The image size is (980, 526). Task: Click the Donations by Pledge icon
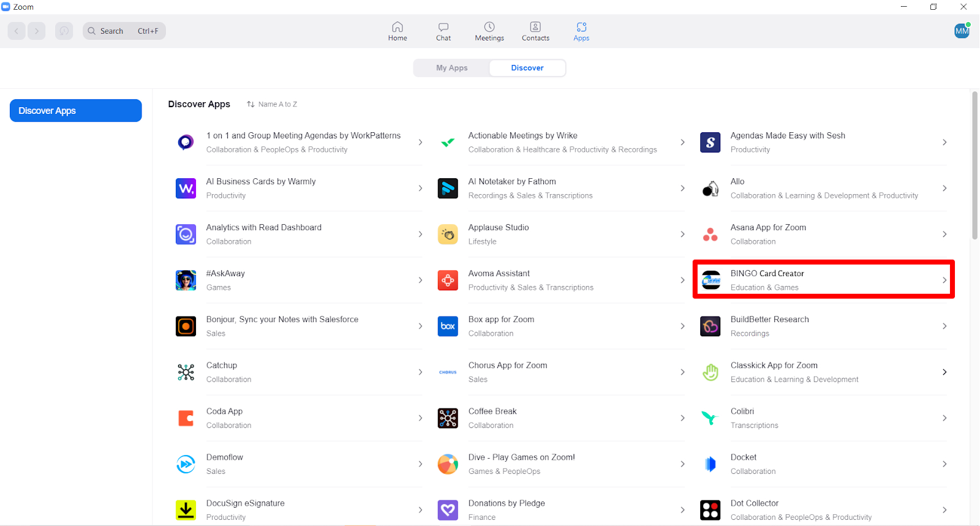click(x=448, y=510)
